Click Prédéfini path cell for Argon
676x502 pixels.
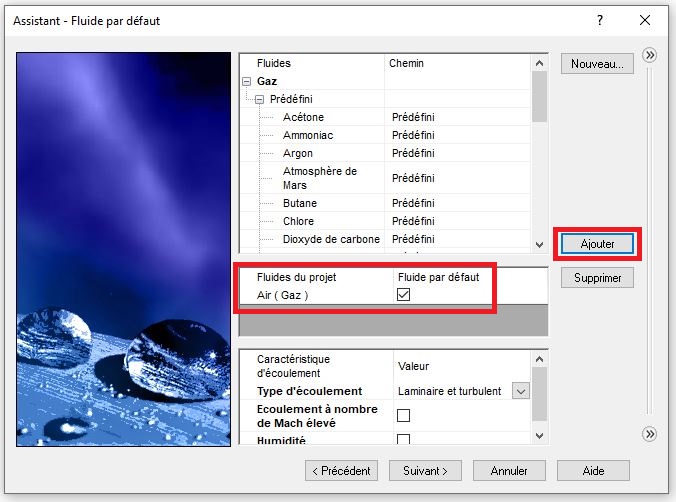click(x=413, y=154)
